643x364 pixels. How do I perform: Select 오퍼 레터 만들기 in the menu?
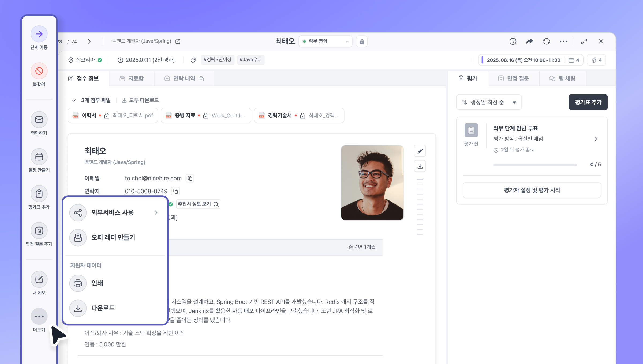[x=113, y=237]
